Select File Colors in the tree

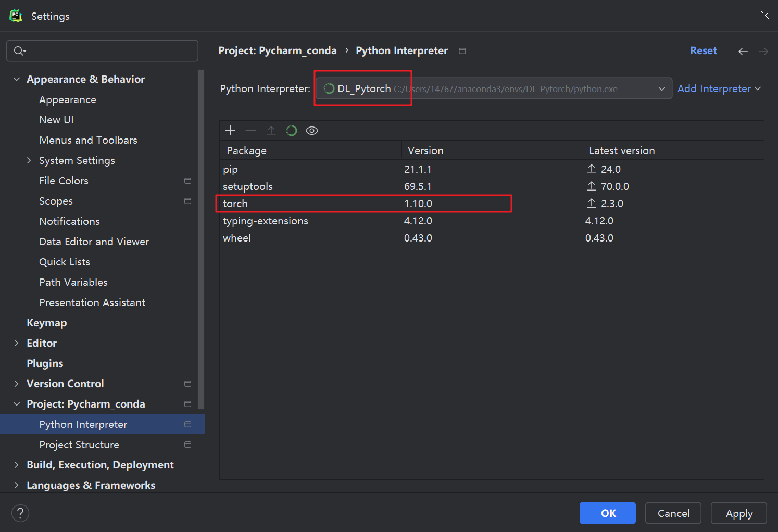coord(64,181)
